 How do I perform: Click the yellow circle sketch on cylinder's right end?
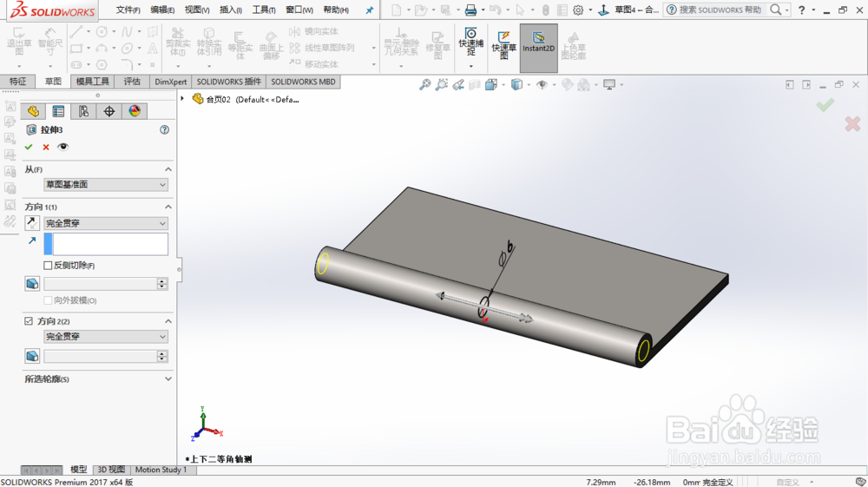[643, 351]
